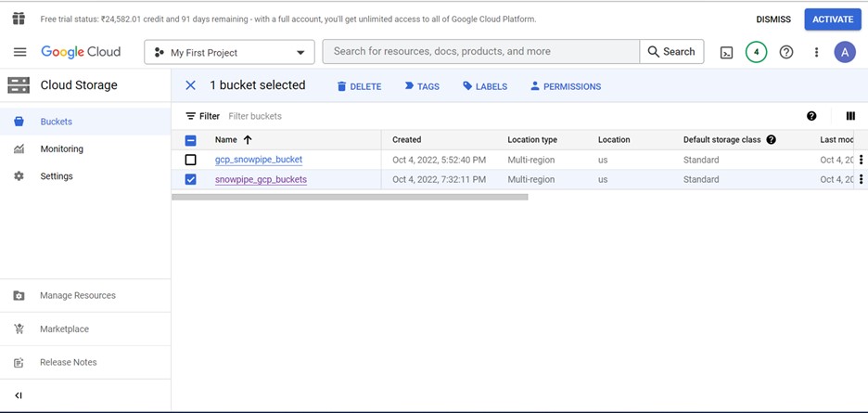
Task: Open column display options icon
Action: pos(850,116)
